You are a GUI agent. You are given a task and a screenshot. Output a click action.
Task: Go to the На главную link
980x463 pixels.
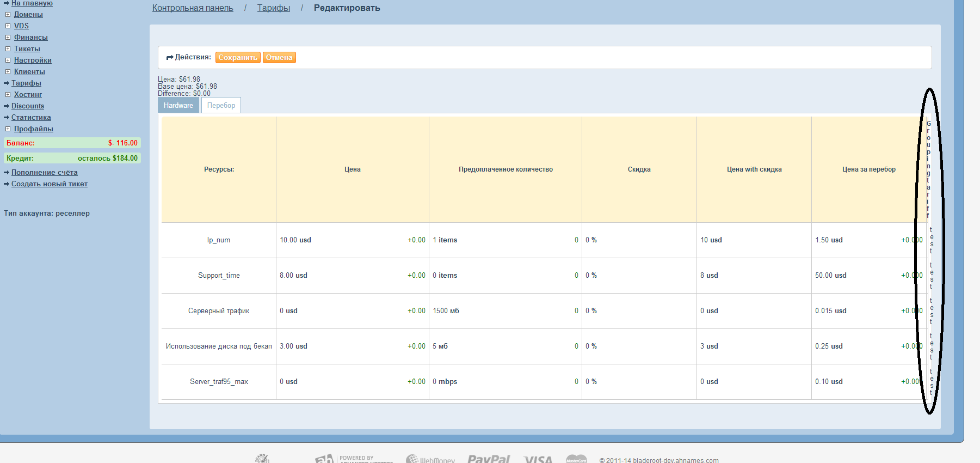pyautogui.click(x=32, y=3)
